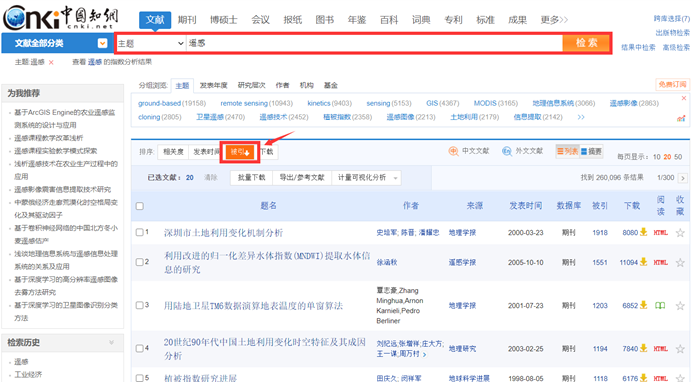Download the 深圳市土地利用变化机制分析 paper
The height and width of the screenshot is (382, 692).
(x=643, y=232)
